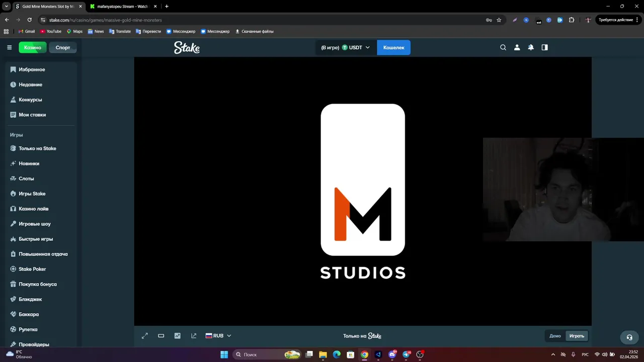Open the Кошелек wallet
Screen dimensions: 644x362
coord(393,47)
